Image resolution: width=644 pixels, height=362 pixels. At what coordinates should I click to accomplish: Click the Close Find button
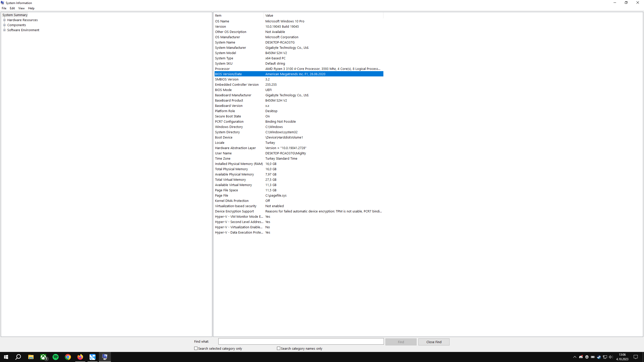pyautogui.click(x=434, y=342)
